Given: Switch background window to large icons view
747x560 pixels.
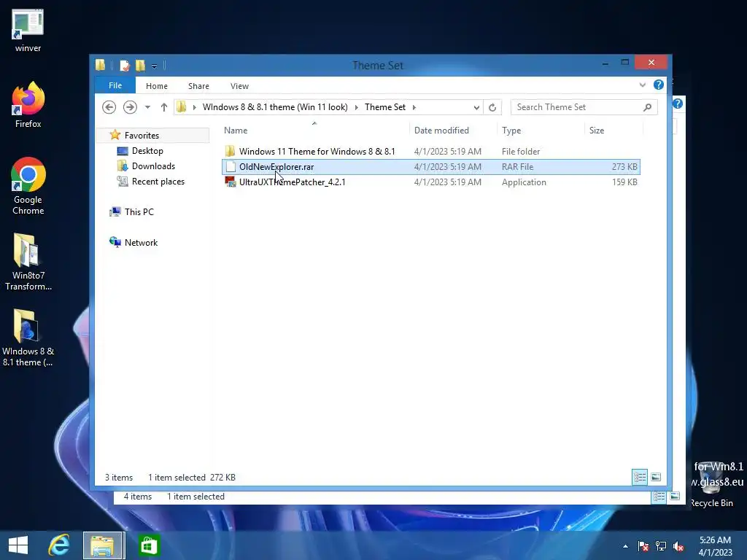Looking at the screenshot, I should pyautogui.click(x=675, y=497).
